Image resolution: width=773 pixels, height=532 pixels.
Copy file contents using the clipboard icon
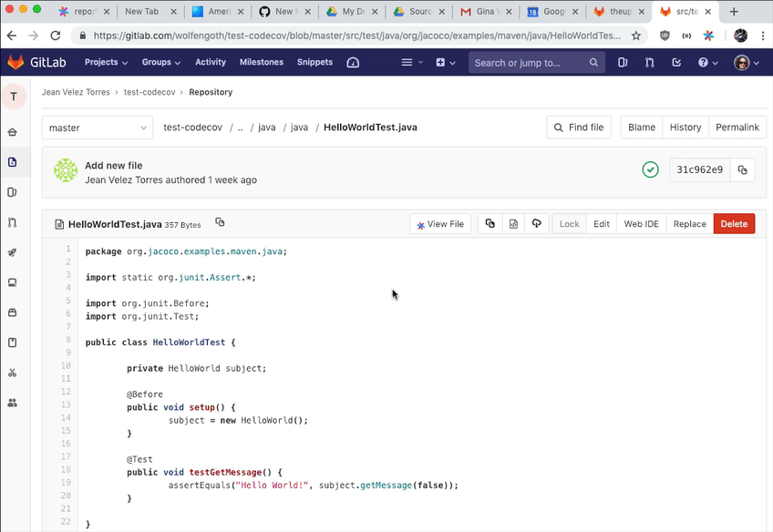pyautogui.click(x=490, y=223)
